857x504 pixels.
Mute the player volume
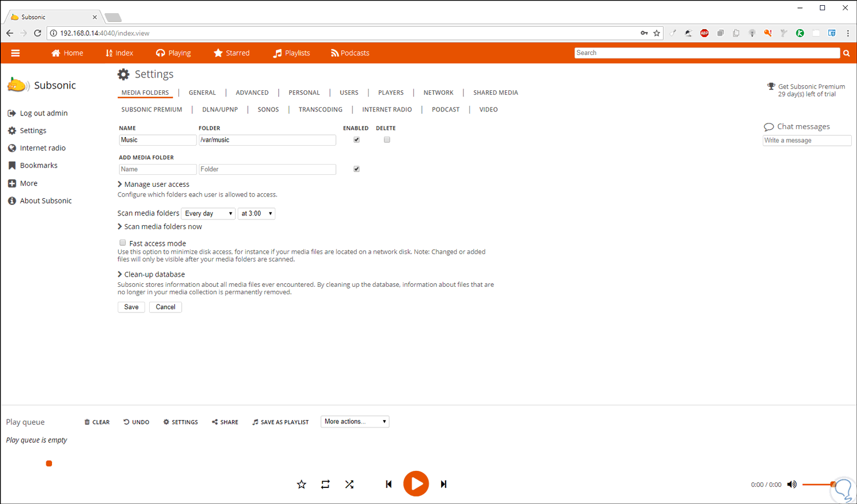click(x=792, y=485)
